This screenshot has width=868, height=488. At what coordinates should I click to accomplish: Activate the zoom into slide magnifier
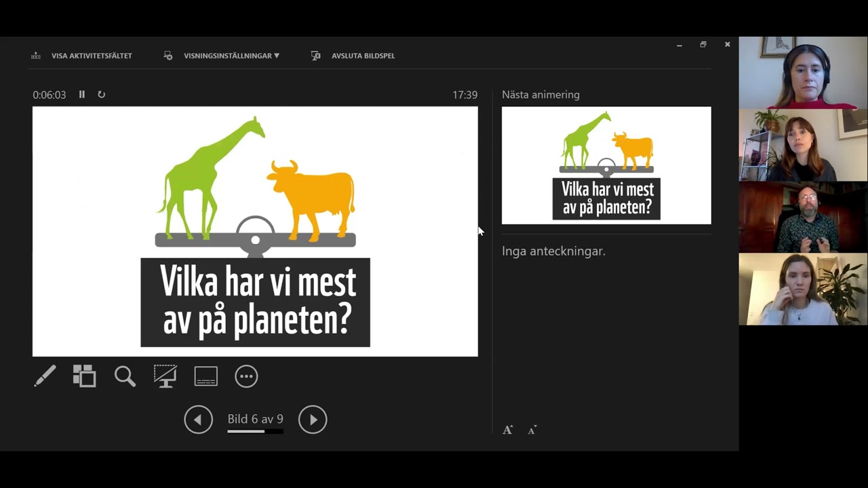pyautogui.click(x=125, y=376)
